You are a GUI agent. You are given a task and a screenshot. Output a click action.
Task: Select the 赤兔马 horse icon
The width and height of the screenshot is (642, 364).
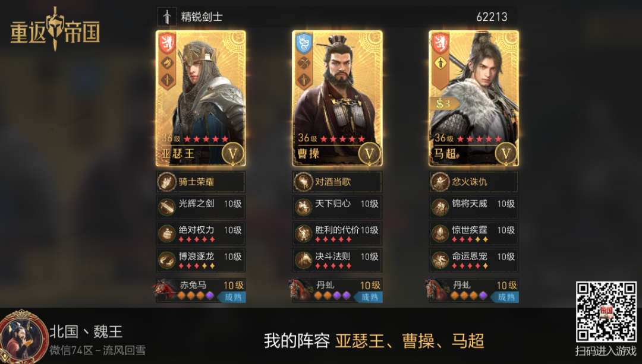pyautogui.click(x=165, y=290)
